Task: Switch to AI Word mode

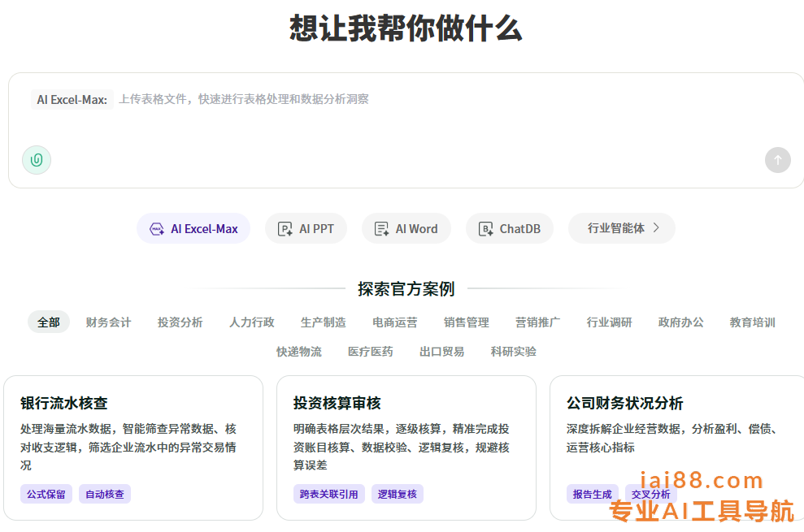Action: point(406,228)
